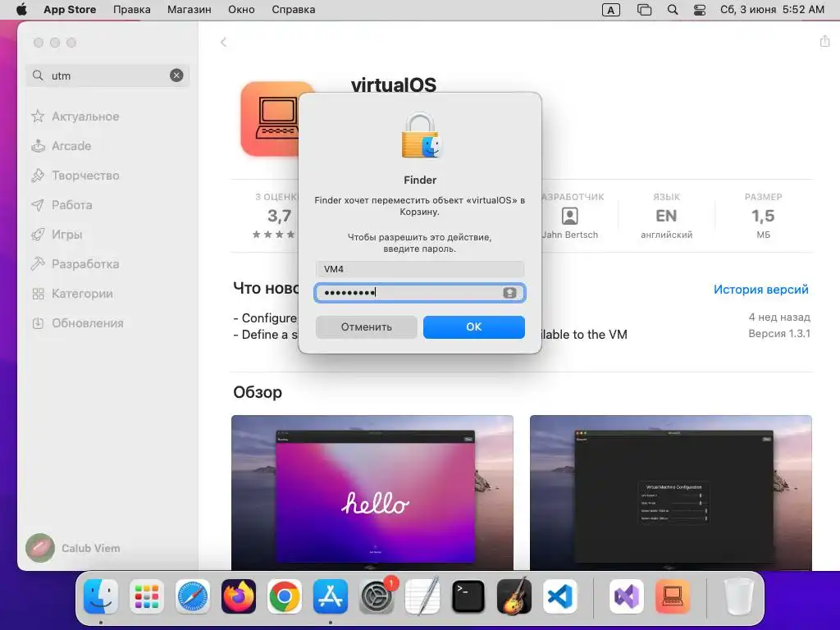Image resolution: width=840 pixels, height=630 pixels.
Task: Click the Apple menu logo
Action: [21, 10]
